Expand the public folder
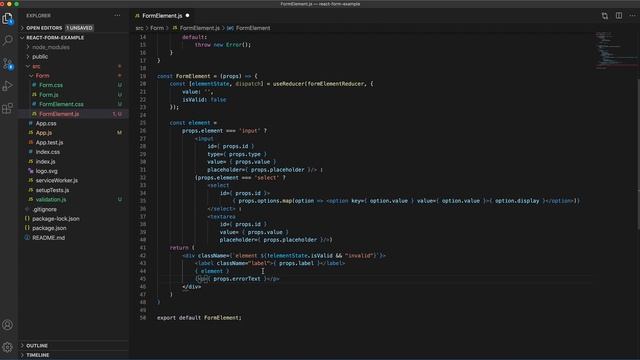 click(40, 57)
